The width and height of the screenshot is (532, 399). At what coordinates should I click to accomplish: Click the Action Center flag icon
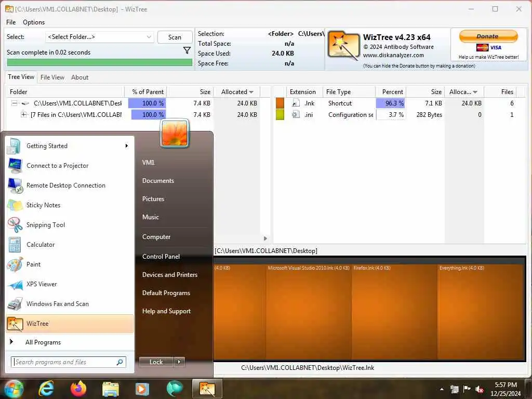point(467,389)
